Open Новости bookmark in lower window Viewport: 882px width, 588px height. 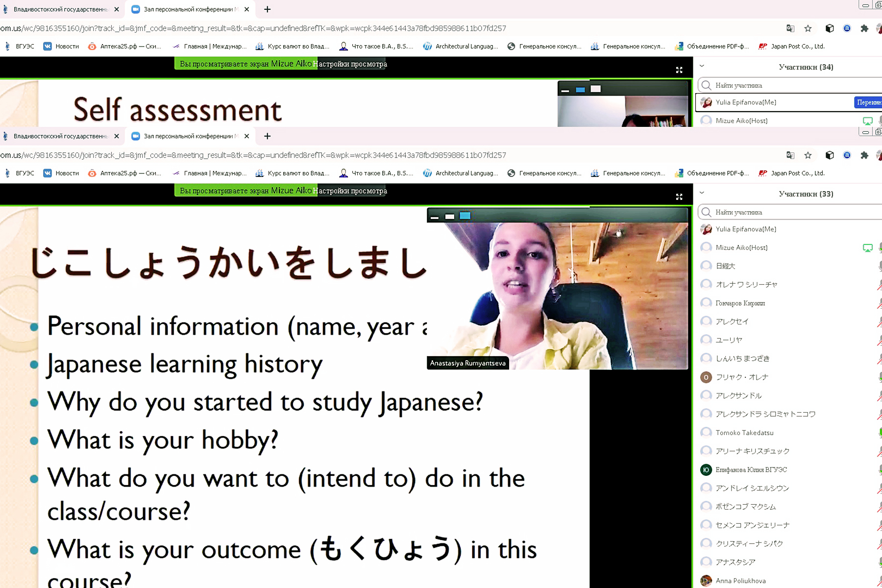pyautogui.click(x=61, y=173)
